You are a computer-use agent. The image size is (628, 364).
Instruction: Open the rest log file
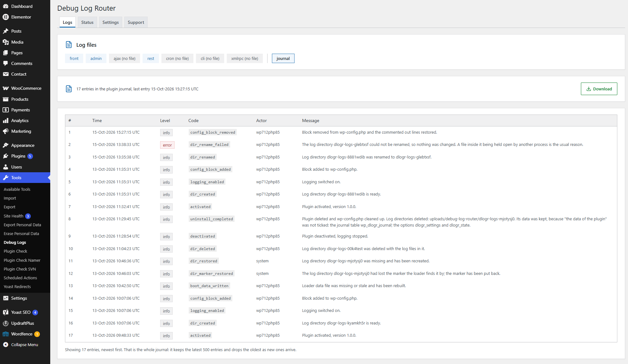(151, 58)
